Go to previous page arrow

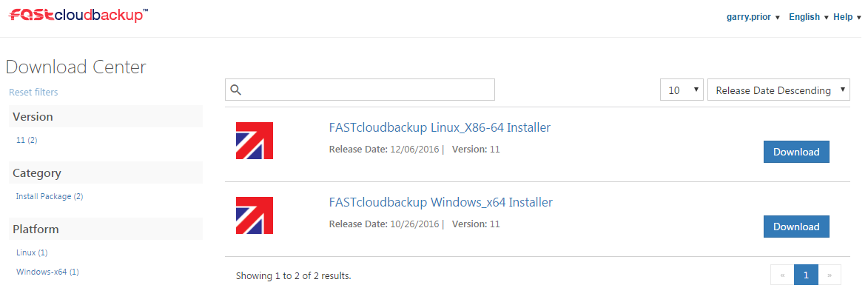coord(782,275)
